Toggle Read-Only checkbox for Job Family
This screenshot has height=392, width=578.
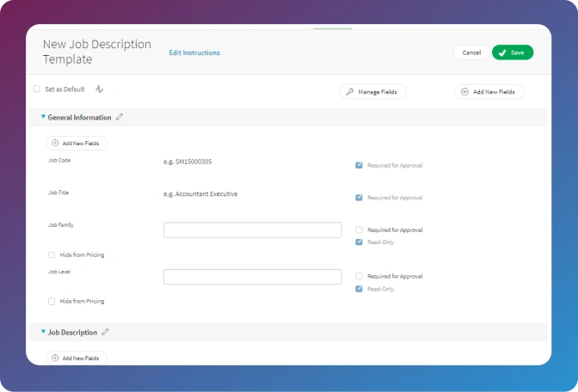coord(359,242)
